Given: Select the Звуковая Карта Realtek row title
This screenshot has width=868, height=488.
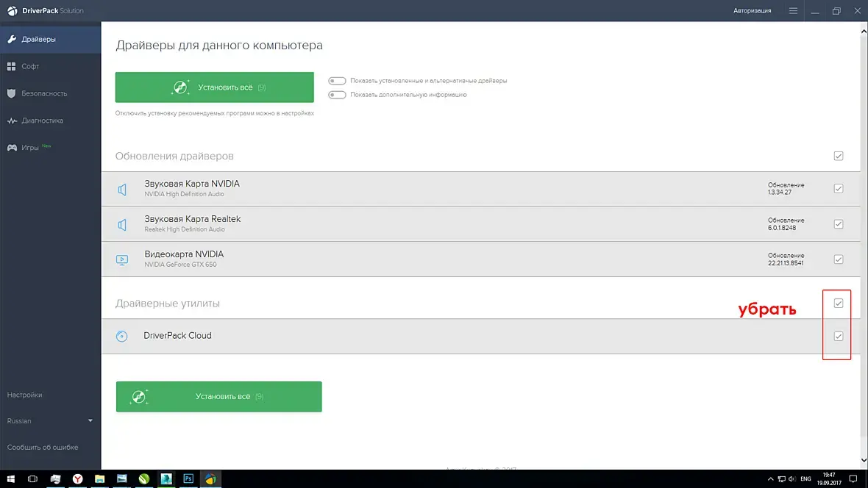Looking at the screenshot, I should (x=193, y=219).
